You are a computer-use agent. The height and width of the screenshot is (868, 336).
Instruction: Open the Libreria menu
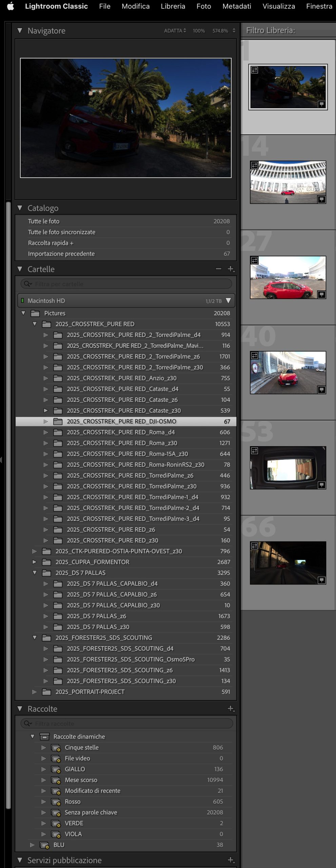pyautogui.click(x=173, y=6)
